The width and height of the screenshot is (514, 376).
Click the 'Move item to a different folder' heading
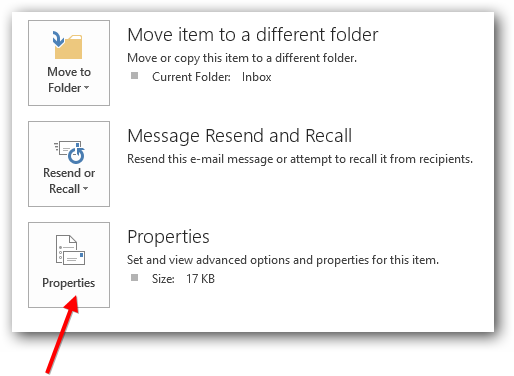click(253, 34)
